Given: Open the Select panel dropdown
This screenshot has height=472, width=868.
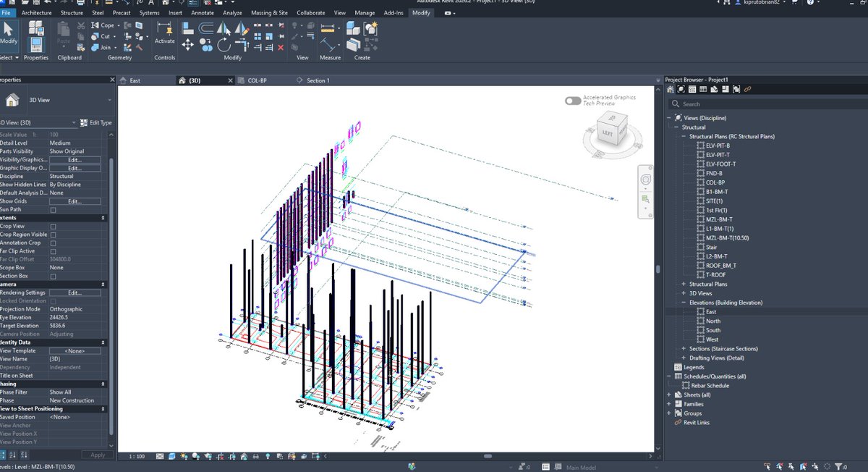Looking at the screenshot, I should (9, 58).
